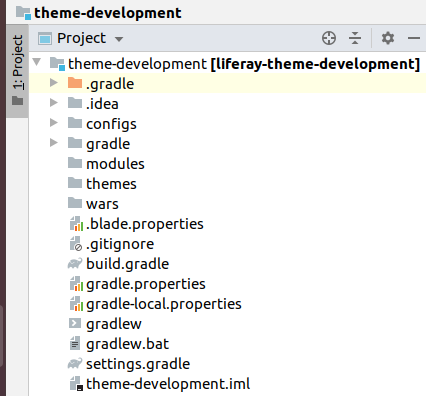
Task: Click the theme-development.iml file icon
Action: tap(76, 383)
